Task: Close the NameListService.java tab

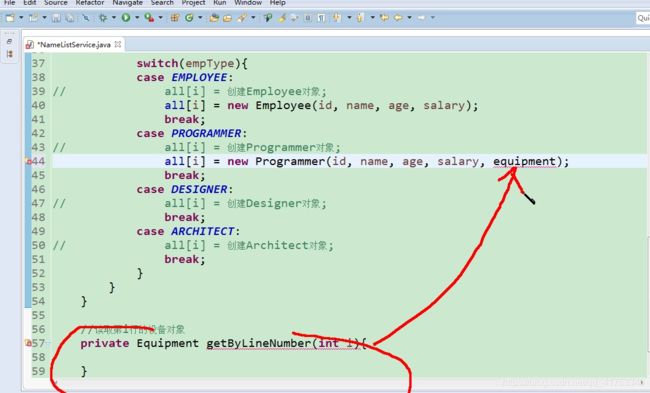Action: coord(118,44)
